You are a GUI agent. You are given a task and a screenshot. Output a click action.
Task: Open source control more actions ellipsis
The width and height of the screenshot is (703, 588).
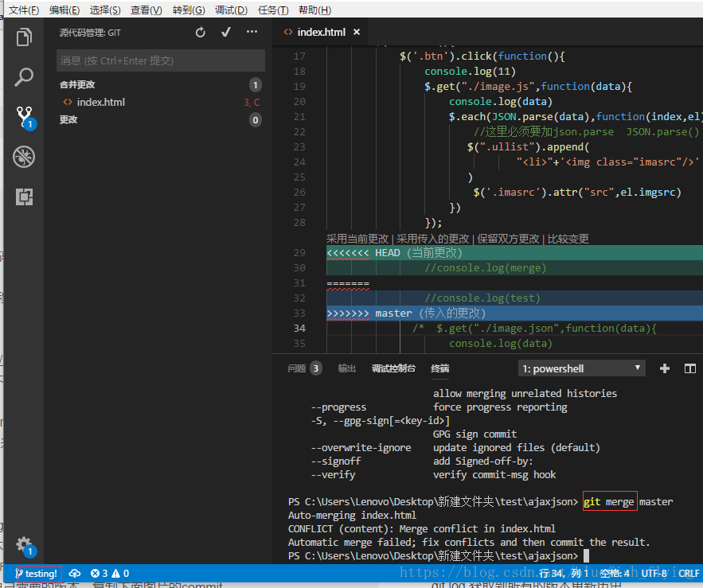point(252,32)
